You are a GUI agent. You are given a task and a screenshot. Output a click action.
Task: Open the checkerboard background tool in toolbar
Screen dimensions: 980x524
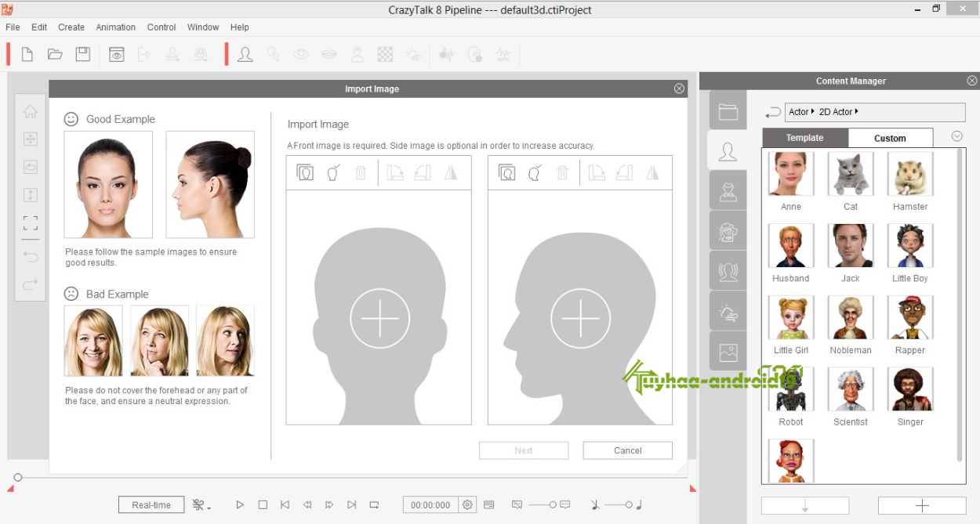coord(385,54)
